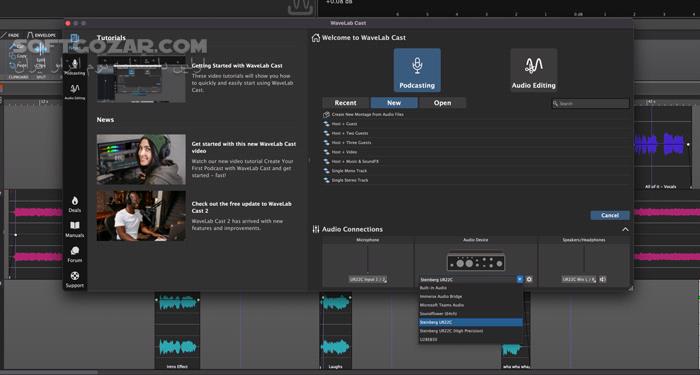
Task: Open the Audio Editing section in the sidebar
Action: pyautogui.click(x=75, y=92)
